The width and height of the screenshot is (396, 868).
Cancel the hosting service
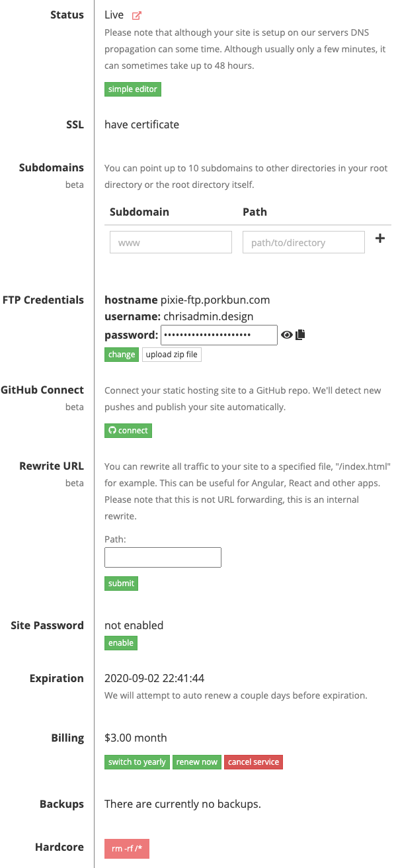point(253,761)
